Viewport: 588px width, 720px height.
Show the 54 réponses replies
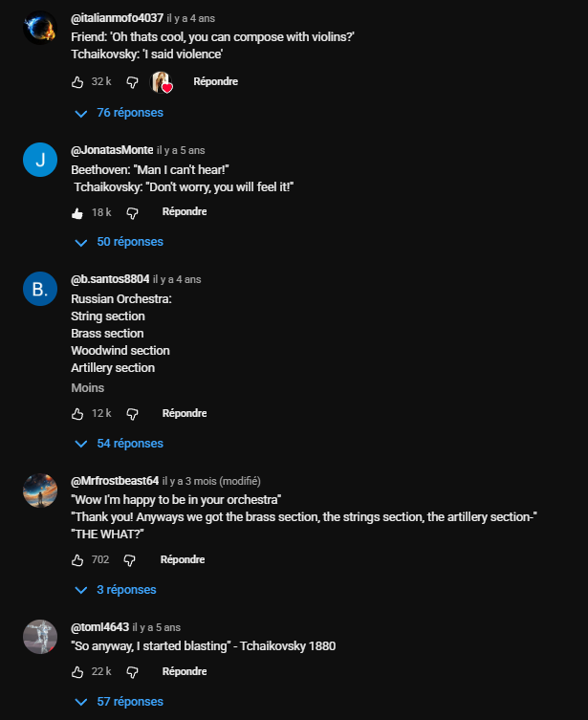click(x=120, y=444)
